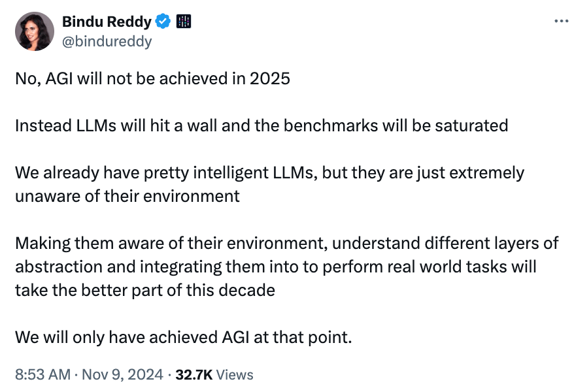Click Bindu Reddy's profile avatar photo
Viewport: 574px width, 392px height.
[x=35, y=31]
